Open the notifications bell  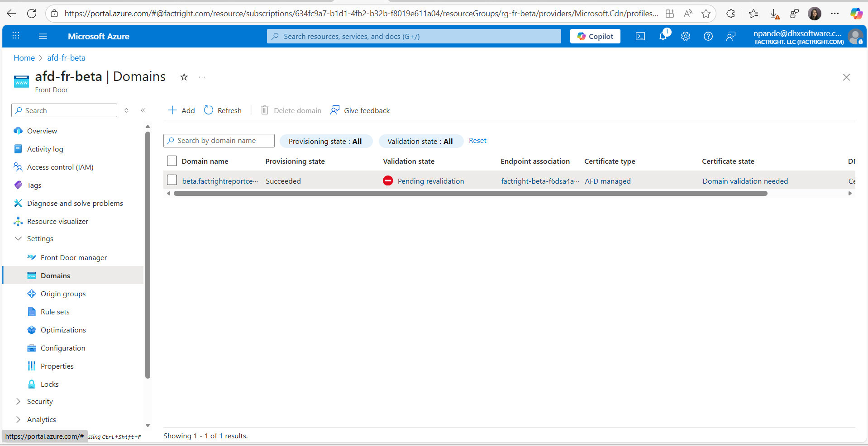(663, 36)
